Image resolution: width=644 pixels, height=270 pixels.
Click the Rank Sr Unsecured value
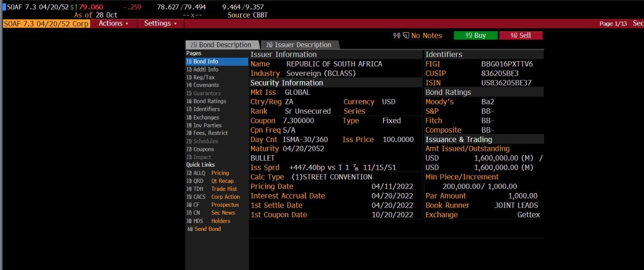[308, 111]
